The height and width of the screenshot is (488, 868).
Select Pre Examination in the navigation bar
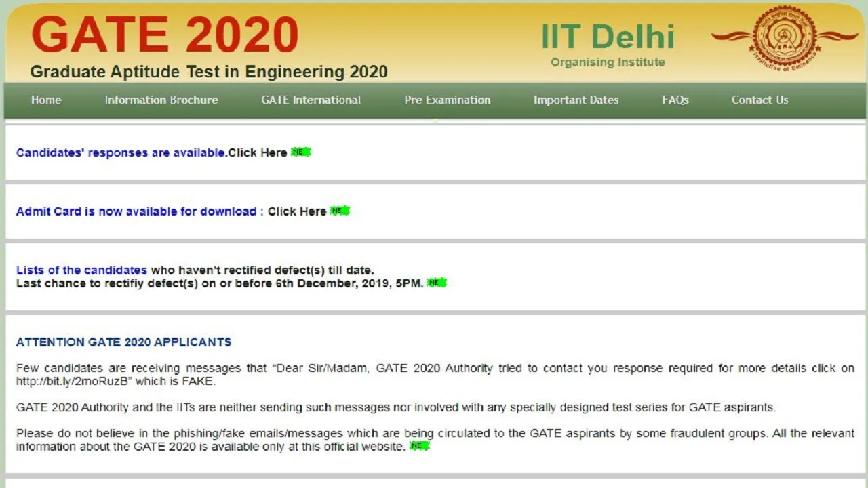tap(448, 100)
